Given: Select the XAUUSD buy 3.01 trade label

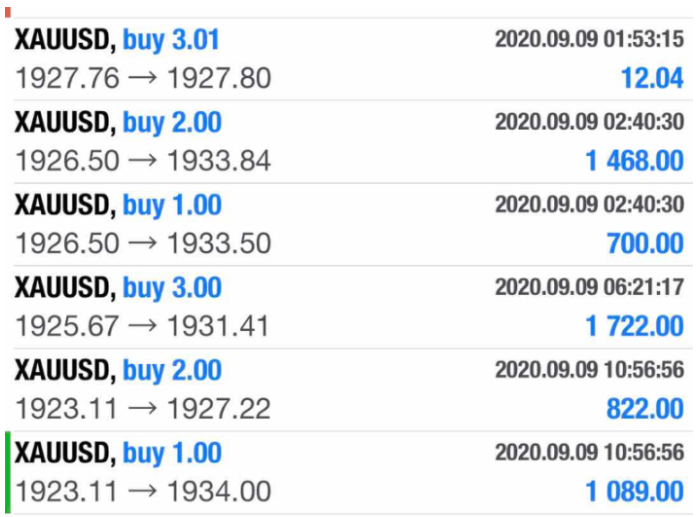Looking at the screenshot, I should coord(117,41).
